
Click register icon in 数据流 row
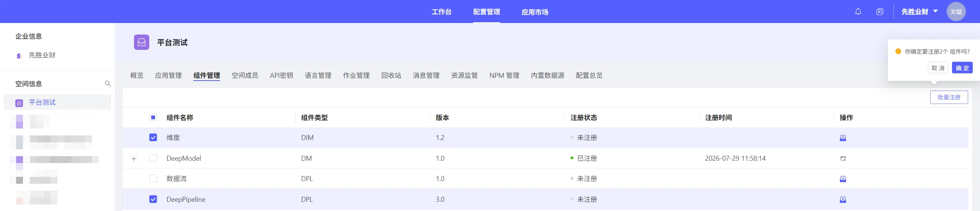pos(843,179)
